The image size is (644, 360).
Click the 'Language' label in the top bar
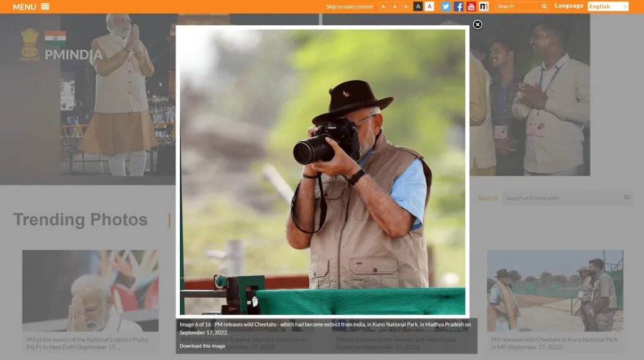point(569,6)
